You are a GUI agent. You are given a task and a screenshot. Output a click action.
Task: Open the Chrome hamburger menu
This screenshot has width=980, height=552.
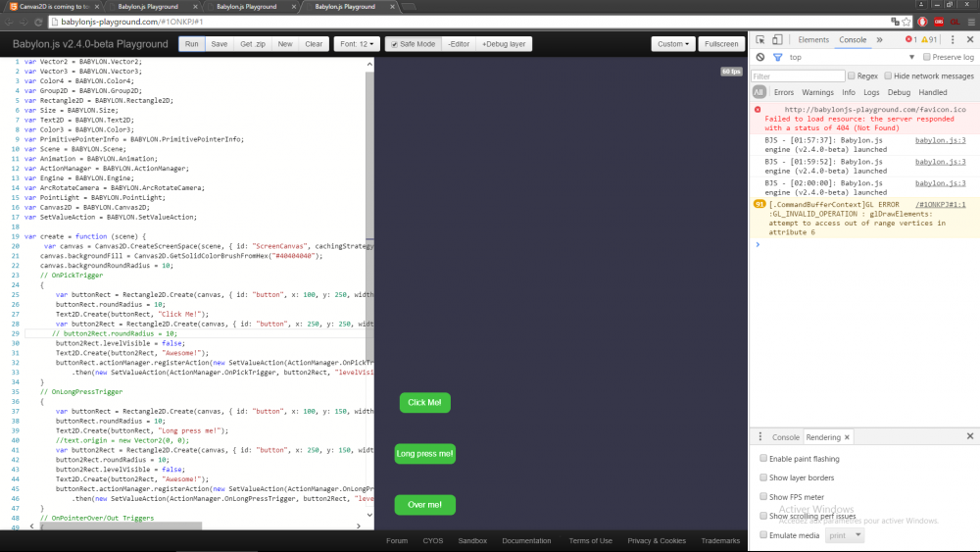click(970, 22)
